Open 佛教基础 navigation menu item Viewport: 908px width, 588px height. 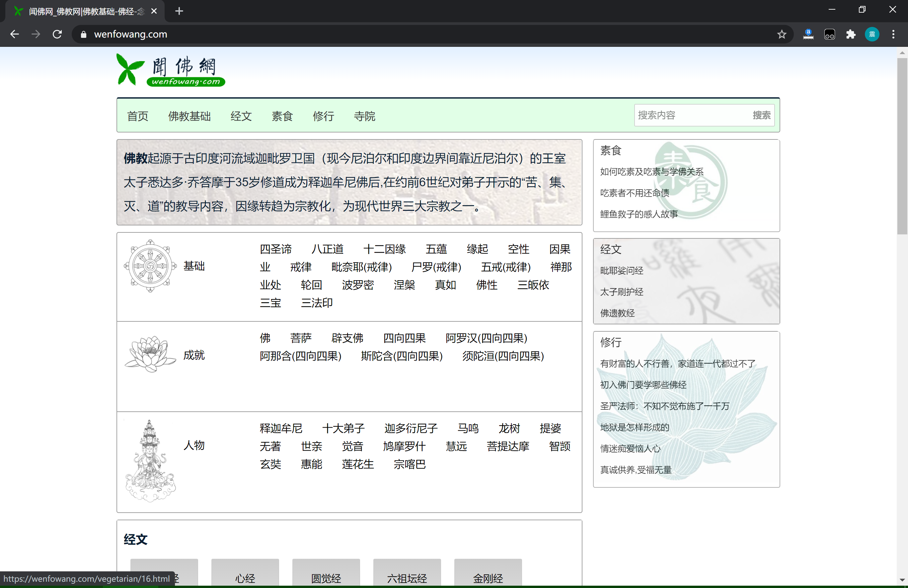[189, 116]
